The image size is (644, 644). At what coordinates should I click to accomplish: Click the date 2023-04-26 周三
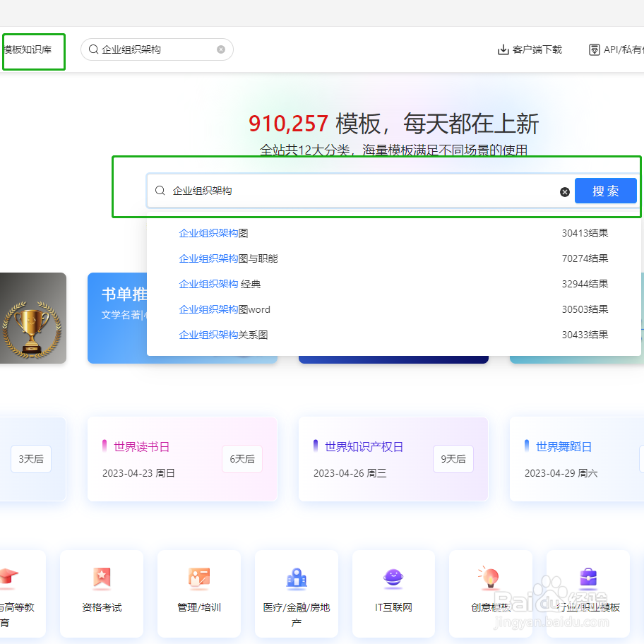coord(350,474)
